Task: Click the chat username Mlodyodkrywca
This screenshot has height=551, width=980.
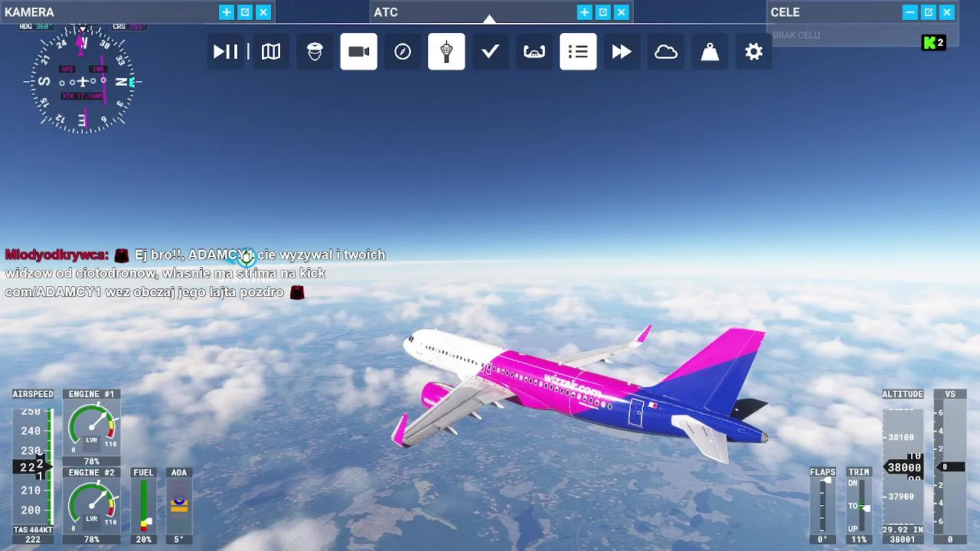Action: point(57,255)
